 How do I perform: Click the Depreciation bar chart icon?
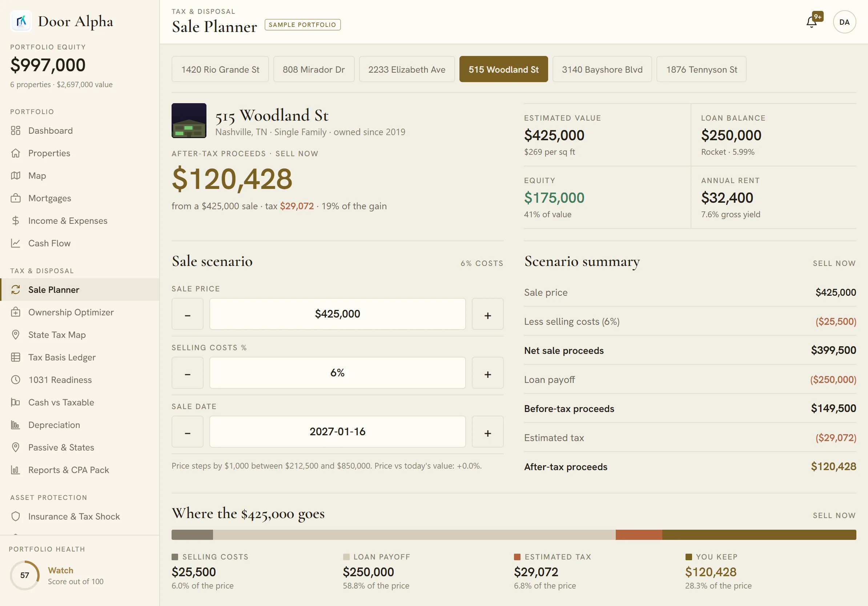pos(16,425)
